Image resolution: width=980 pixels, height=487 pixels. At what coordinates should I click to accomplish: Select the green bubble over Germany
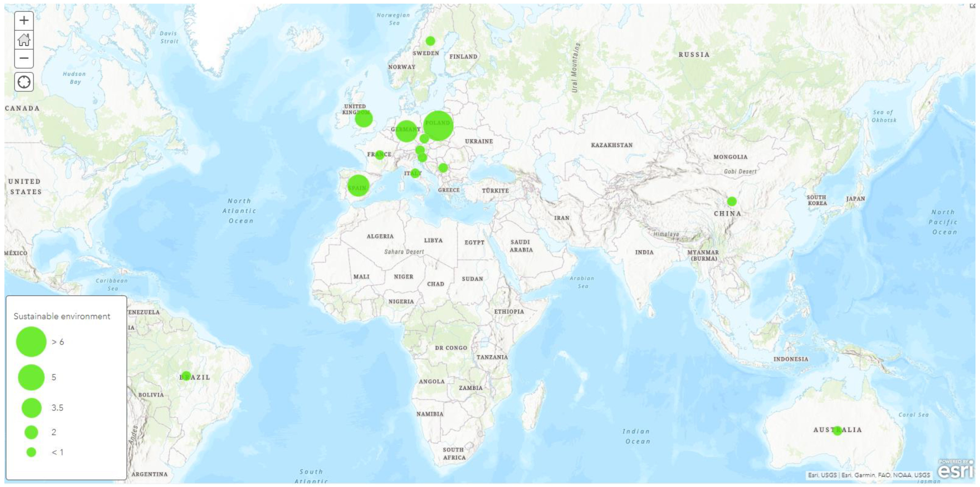pyautogui.click(x=406, y=131)
